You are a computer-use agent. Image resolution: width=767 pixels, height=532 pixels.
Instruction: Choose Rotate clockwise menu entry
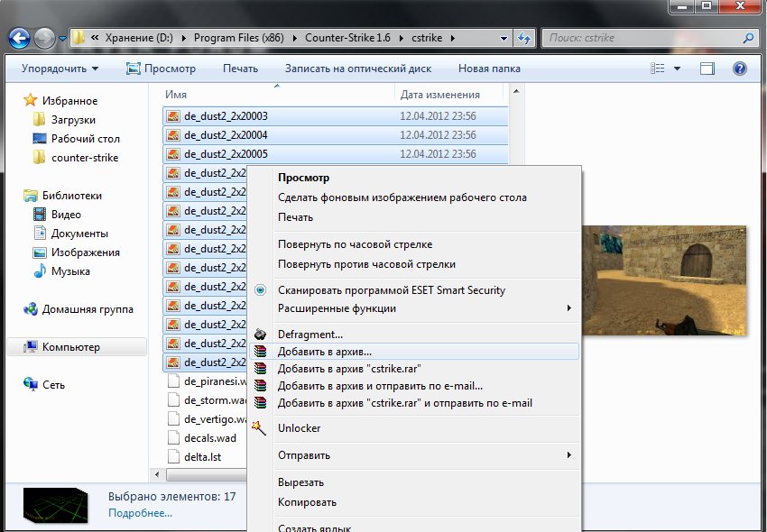click(x=355, y=244)
